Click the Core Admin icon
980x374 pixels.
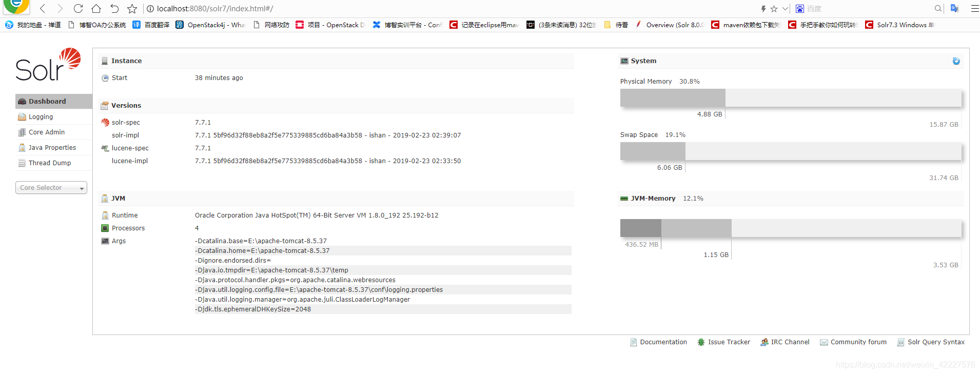click(x=22, y=132)
